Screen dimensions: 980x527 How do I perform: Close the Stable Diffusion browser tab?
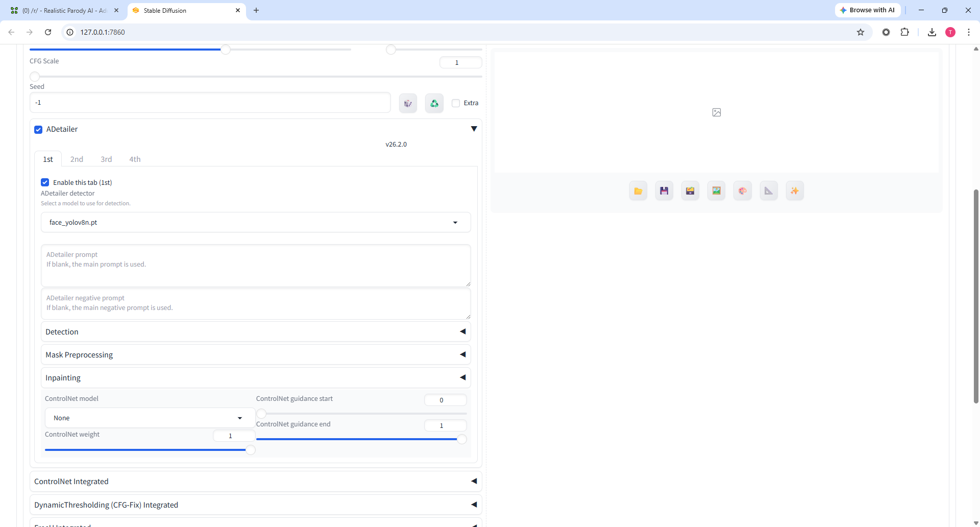point(238,10)
